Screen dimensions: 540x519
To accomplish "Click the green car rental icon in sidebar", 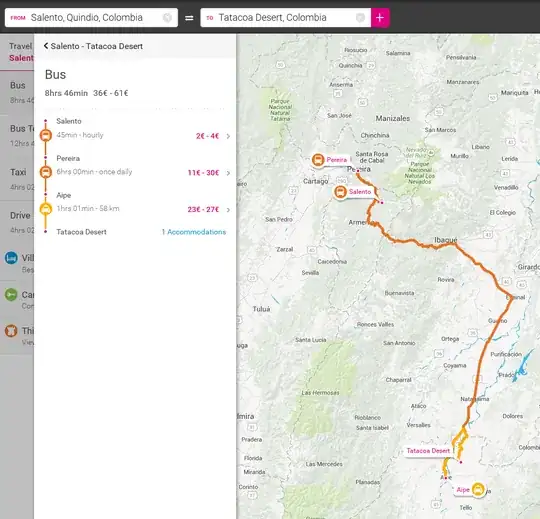I will [11, 294].
